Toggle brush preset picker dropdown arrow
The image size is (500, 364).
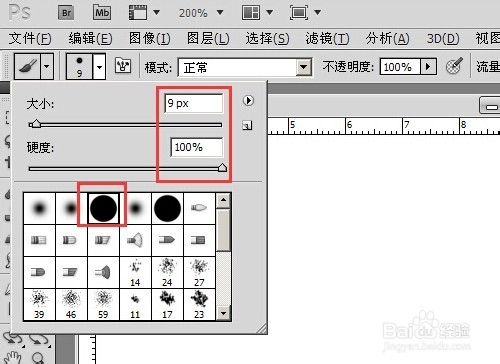(99, 66)
